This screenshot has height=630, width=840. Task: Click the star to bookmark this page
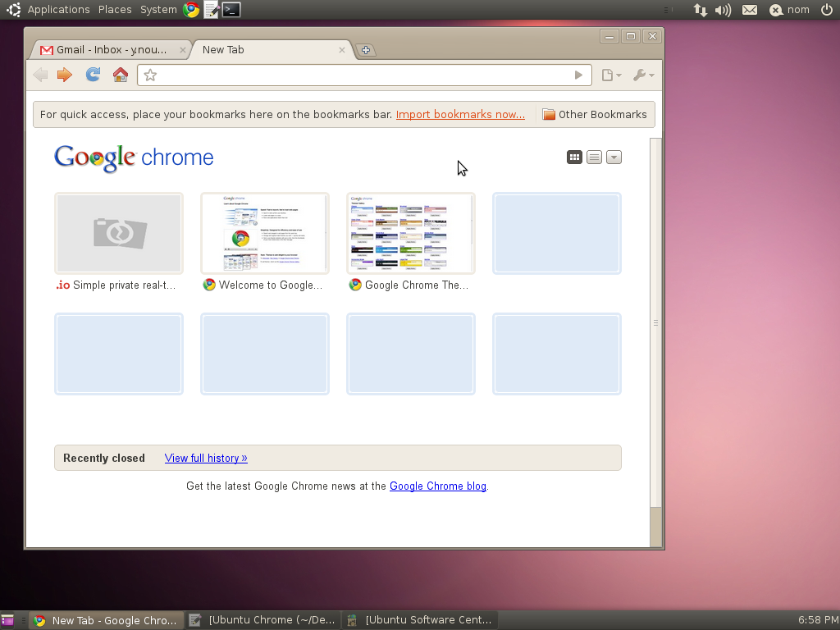(149, 75)
